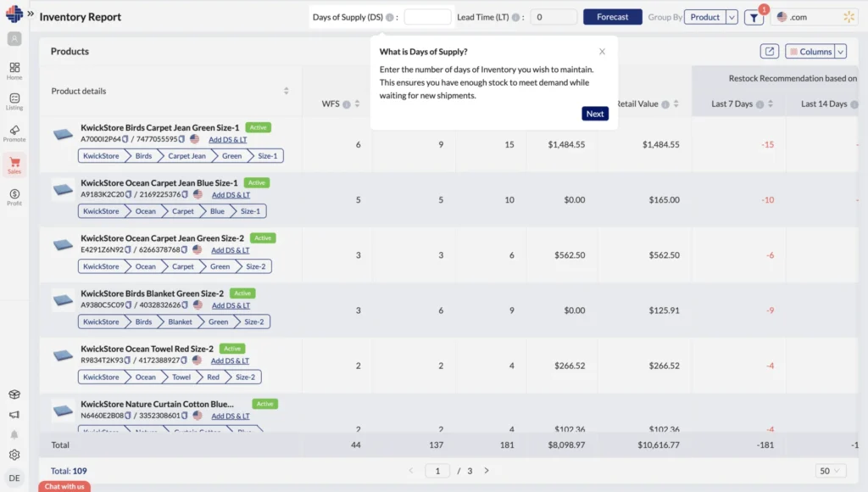868x492 pixels.
Task: Click Add DS & LT for Birds Carpet Jean
Action: [x=227, y=140]
